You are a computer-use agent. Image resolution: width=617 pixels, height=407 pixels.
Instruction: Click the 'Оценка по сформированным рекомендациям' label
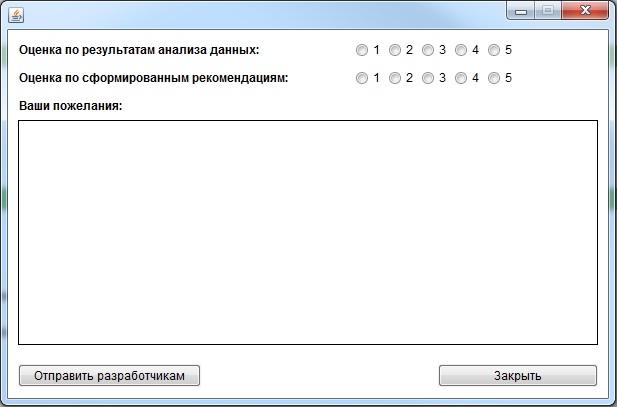click(153, 78)
